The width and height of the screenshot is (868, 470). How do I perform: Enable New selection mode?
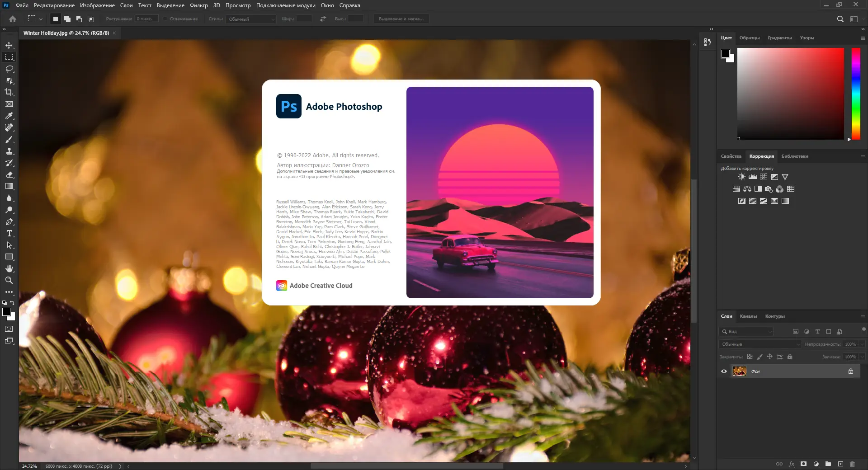click(x=56, y=19)
